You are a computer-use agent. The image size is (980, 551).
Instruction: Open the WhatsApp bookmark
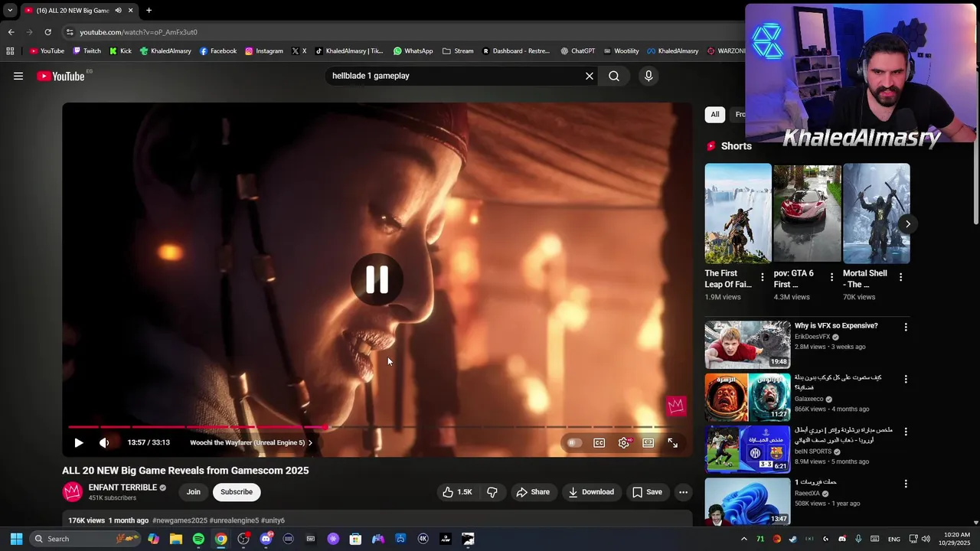pyautogui.click(x=413, y=51)
